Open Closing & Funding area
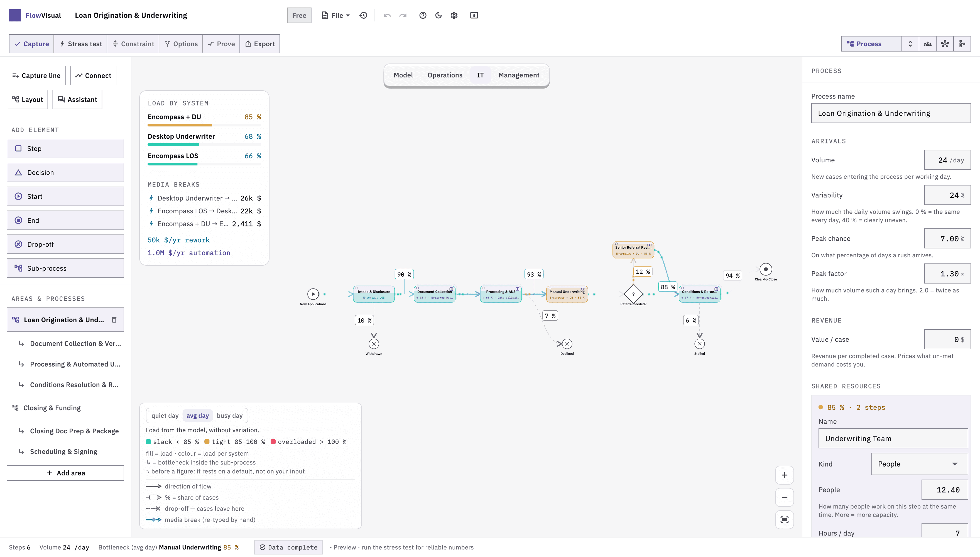 (52, 408)
